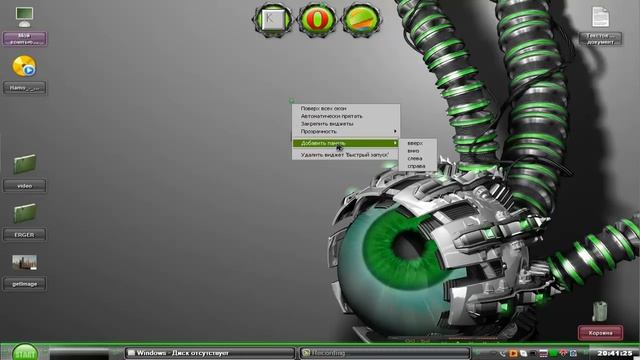Select 'Поверх всех окон' menu entry

(346, 109)
